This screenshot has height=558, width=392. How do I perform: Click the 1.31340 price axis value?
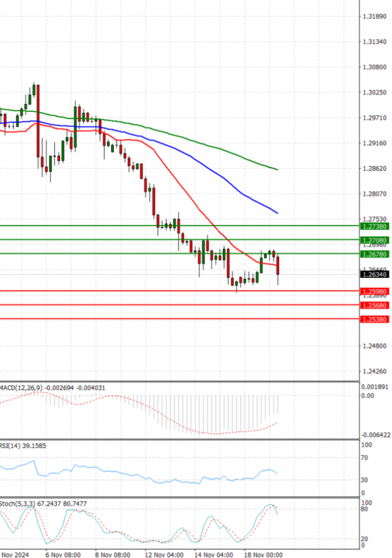374,42
